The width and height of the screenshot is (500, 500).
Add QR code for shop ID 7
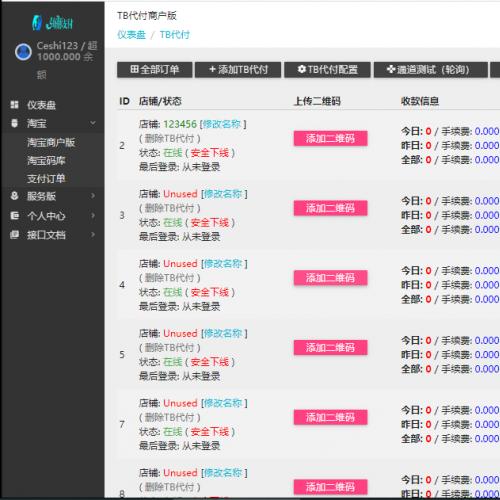coord(331,417)
